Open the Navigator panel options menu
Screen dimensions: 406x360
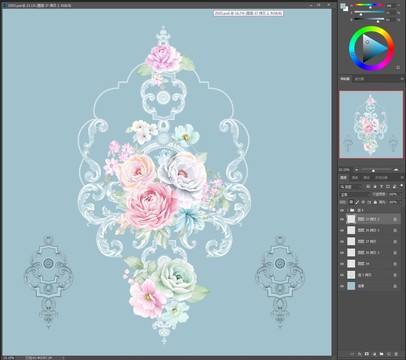[x=402, y=79]
